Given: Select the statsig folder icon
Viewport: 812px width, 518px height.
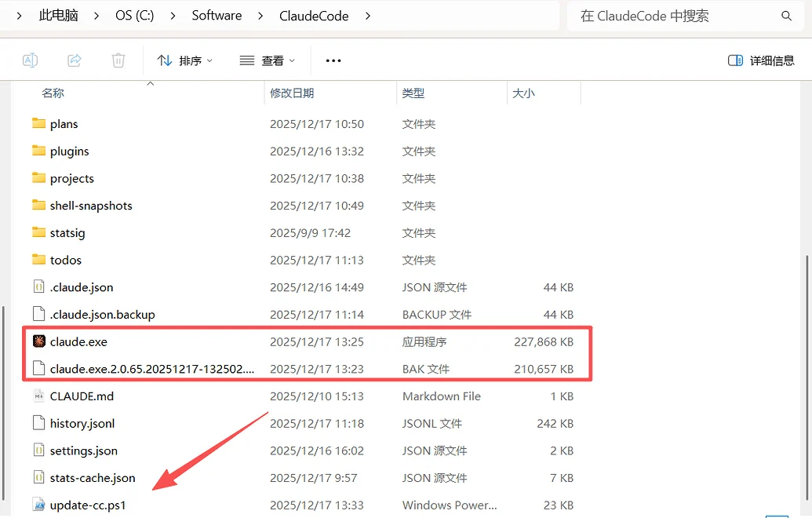Looking at the screenshot, I should (x=39, y=232).
